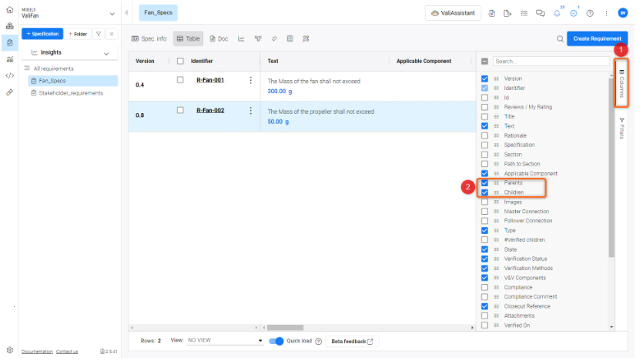This screenshot has height=364, width=643.
Task: Collapse the left panel arrow
Action: (x=126, y=13)
